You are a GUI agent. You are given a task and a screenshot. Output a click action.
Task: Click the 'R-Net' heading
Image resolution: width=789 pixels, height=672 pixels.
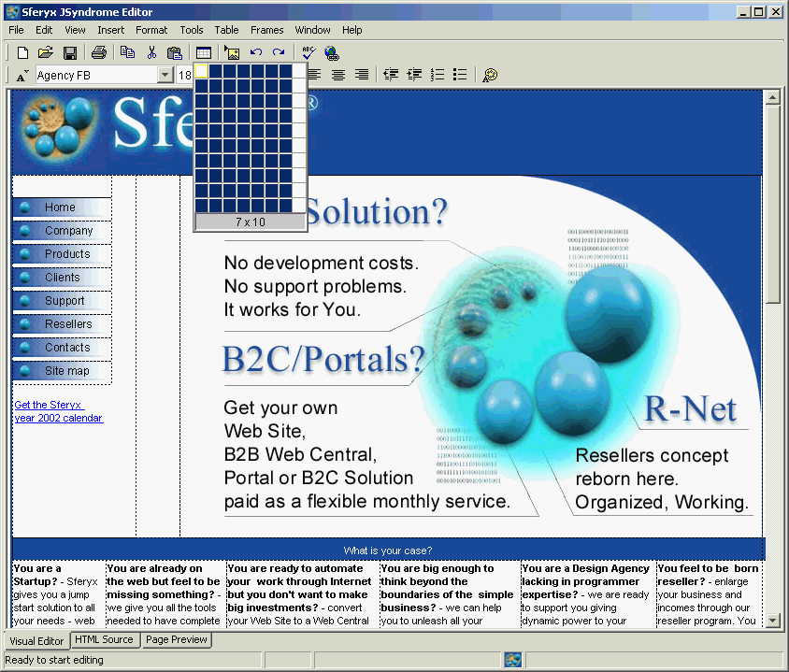tap(691, 407)
